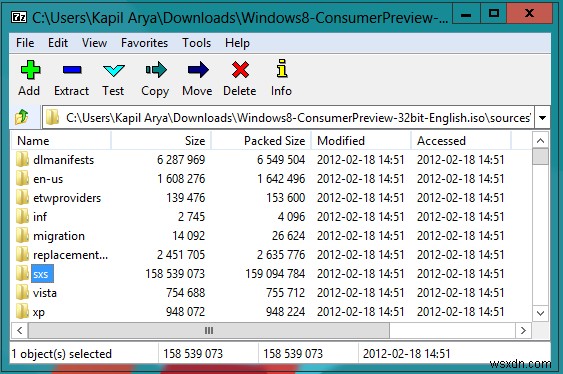The height and width of the screenshot is (374, 563).
Task: Click the 7z title bar icon
Action: 19,17
